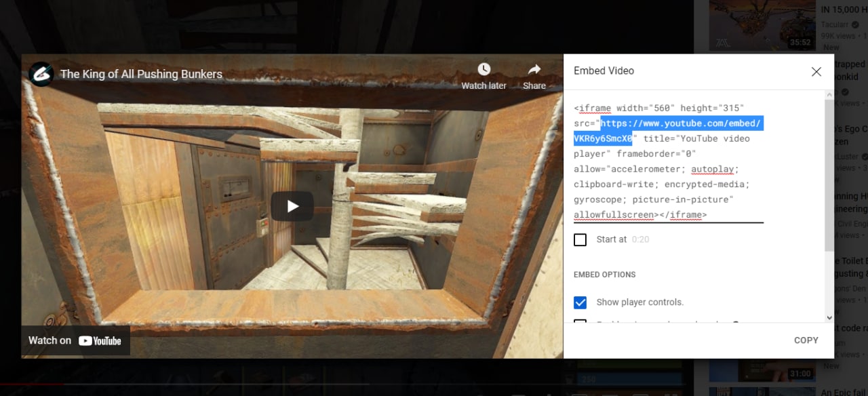
Task: Open the "Watch on YouTube" button
Action: point(75,340)
